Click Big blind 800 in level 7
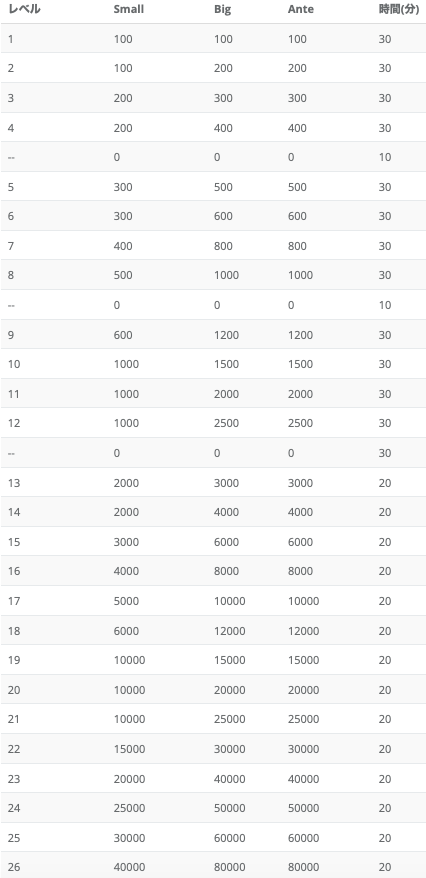Viewport: 426px width, 878px height. point(223,246)
